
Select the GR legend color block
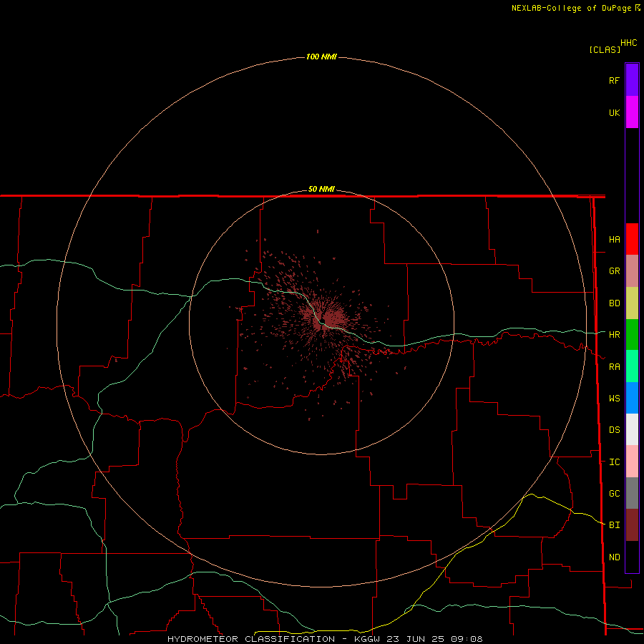tap(632, 271)
